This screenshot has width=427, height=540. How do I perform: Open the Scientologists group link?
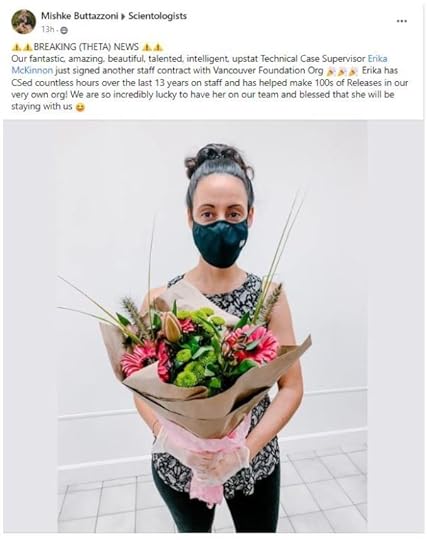click(158, 16)
